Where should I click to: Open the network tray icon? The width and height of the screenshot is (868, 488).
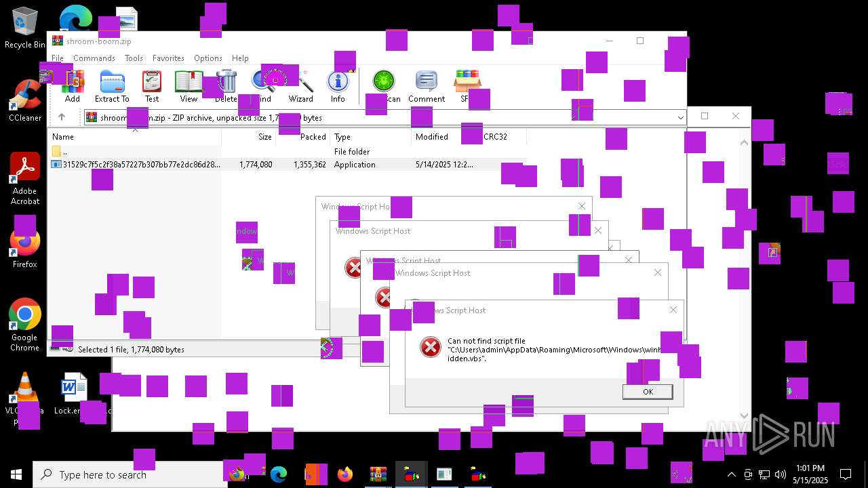764,474
